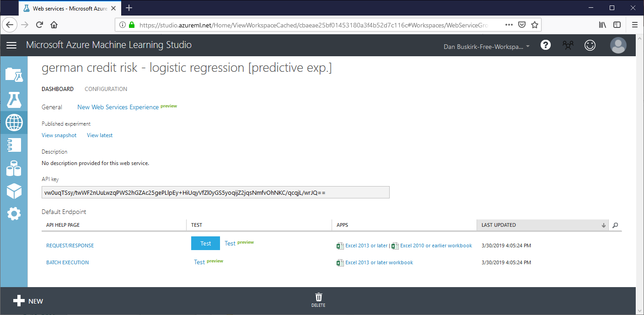Go to browser home page
The height and width of the screenshot is (315, 644).
tap(54, 25)
